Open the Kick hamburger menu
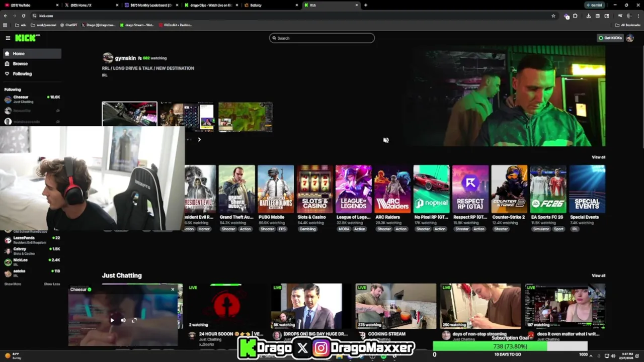Viewport: 644px width, 362px height. (x=8, y=38)
